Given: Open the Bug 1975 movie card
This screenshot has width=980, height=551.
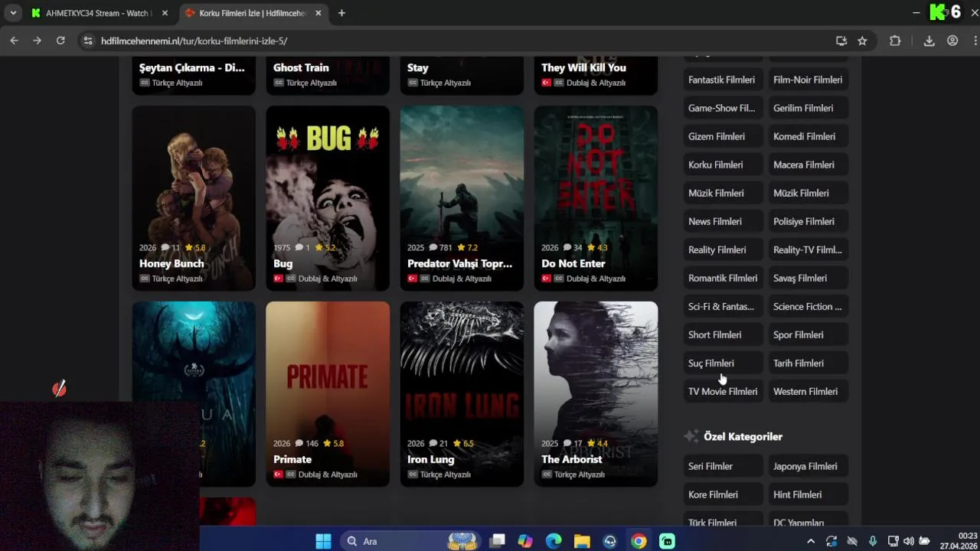Looking at the screenshot, I should [328, 198].
